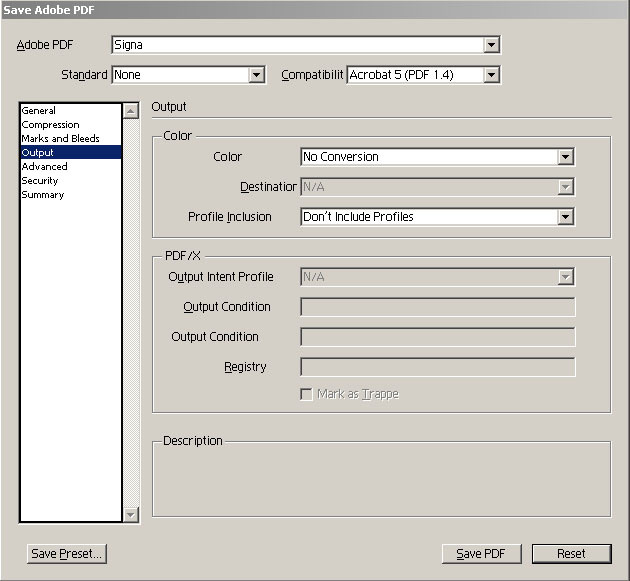The width and height of the screenshot is (630, 581).
Task: Open Compatibility dropdown showing Acrobat 5 (PDF 1.4)
Action: coord(423,75)
